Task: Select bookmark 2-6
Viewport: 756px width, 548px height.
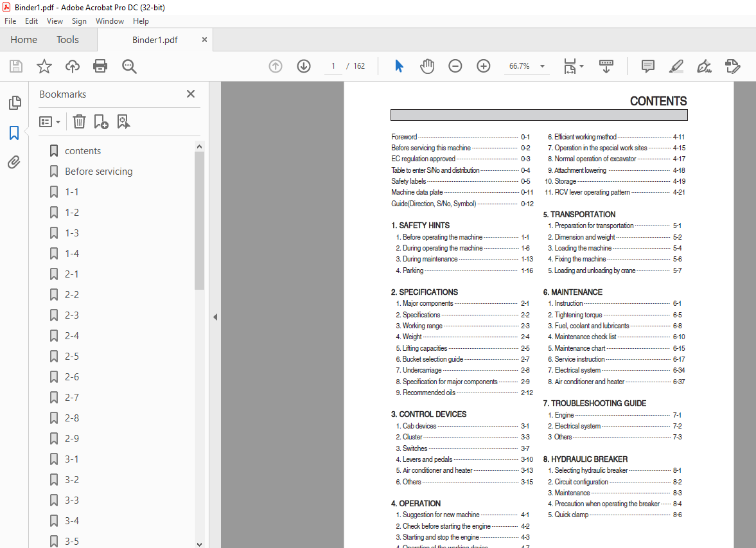Action: 72,376
